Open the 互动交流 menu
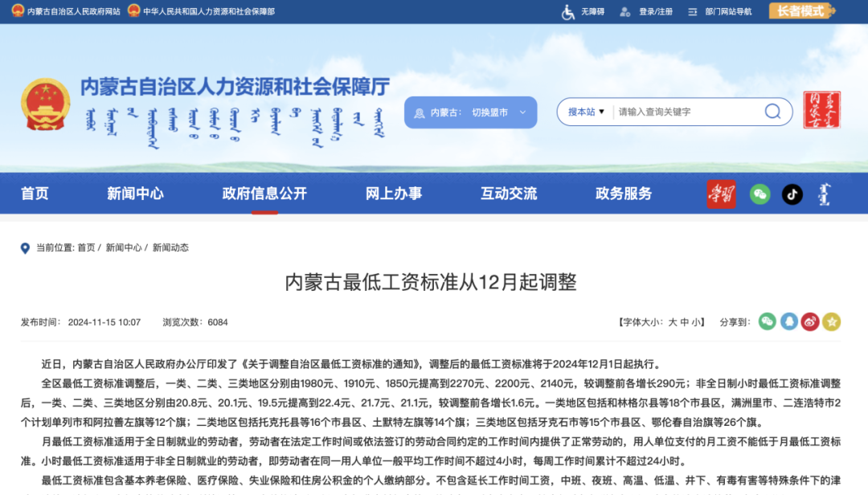Image resolution: width=868 pixels, height=495 pixels. tap(508, 194)
